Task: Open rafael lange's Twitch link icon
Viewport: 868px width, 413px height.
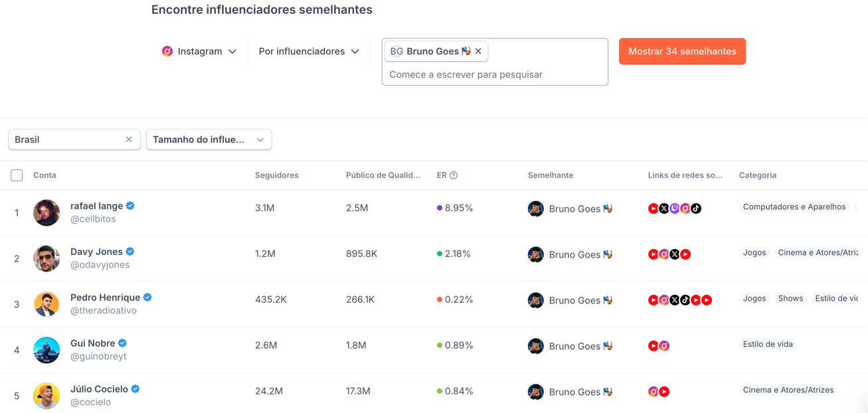Action: click(x=675, y=208)
